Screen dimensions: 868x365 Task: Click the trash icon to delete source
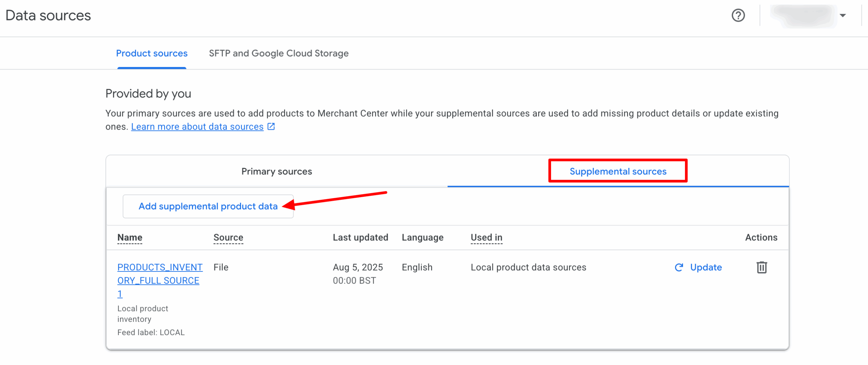761,267
